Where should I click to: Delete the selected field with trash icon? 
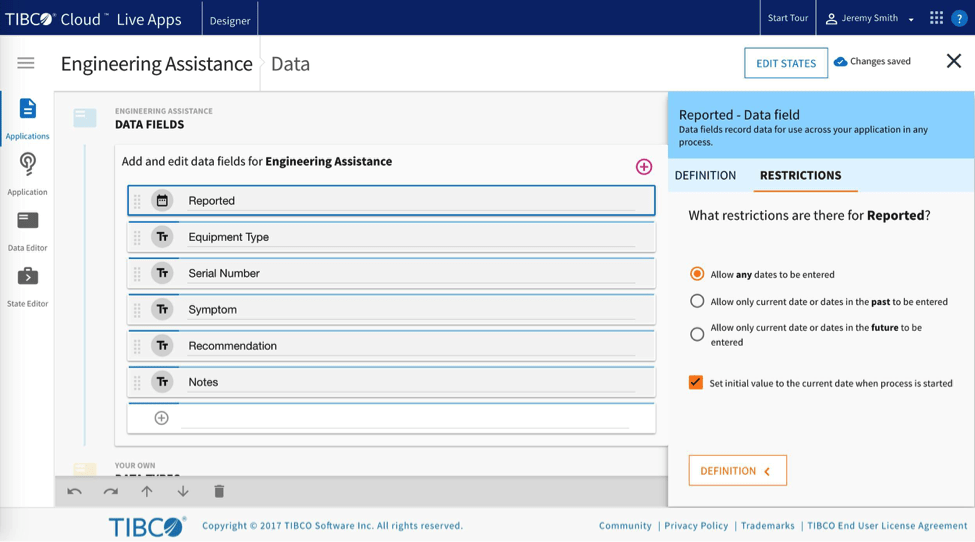pyautogui.click(x=219, y=492)
